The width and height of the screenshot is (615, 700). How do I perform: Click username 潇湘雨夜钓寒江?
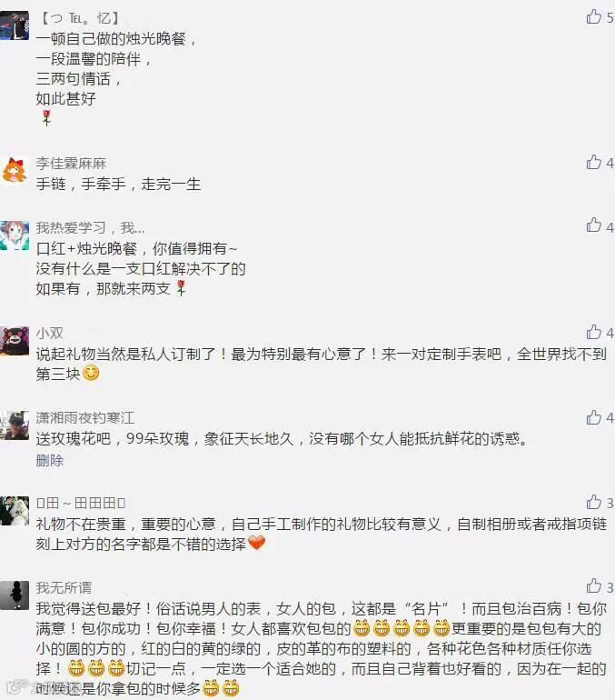tap(85, 418)
